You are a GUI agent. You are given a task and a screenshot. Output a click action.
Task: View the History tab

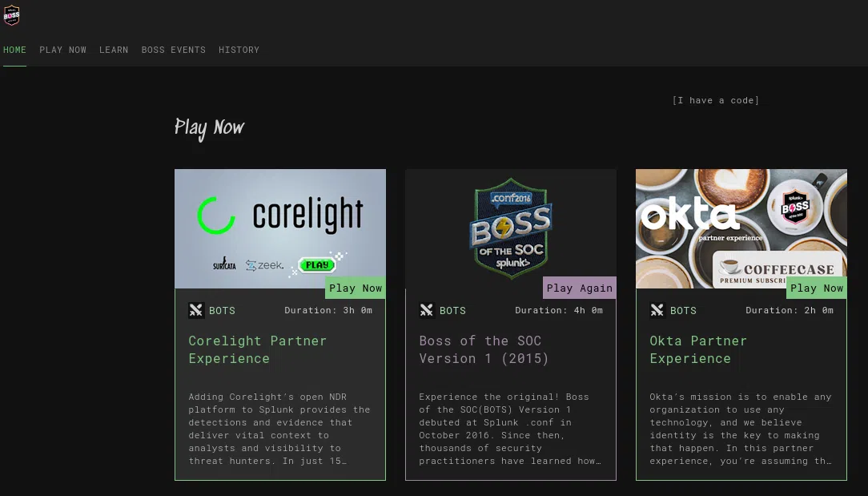tap(239, 50)
